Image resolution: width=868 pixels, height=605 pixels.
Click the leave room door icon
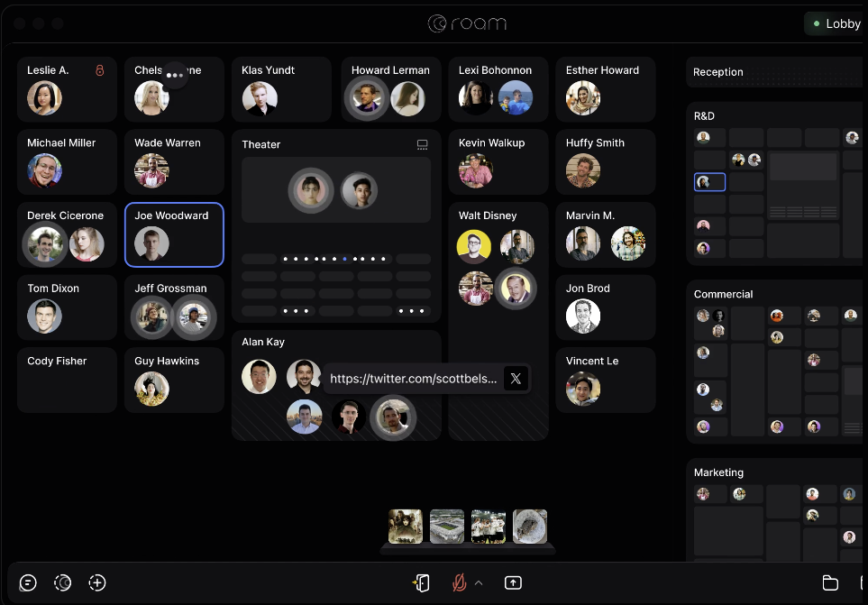pyautogui.click(x=421, y=582)
